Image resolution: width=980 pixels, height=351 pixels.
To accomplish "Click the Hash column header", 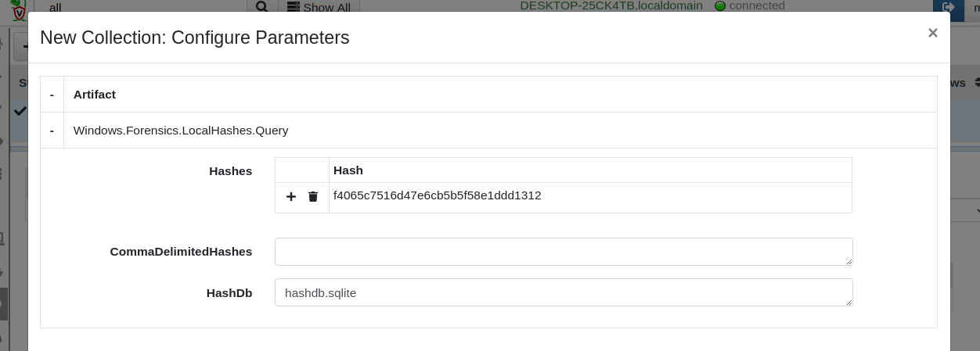I will pyautogui.click(x=348, y=170).
